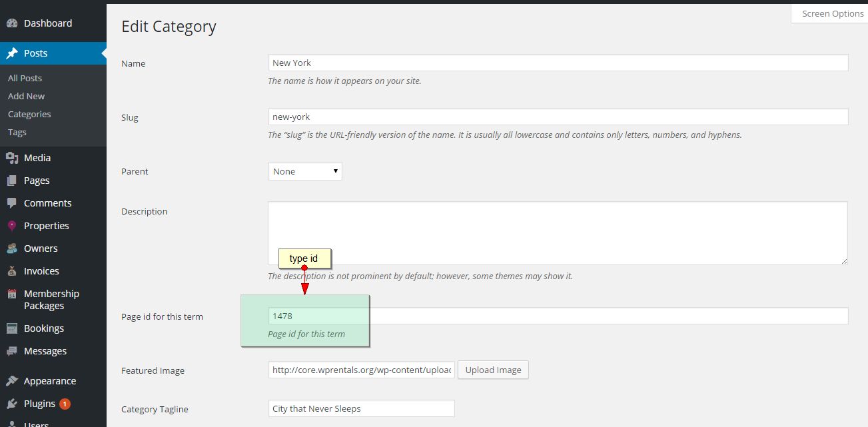Click the Plugins update count badge
Screen dimensions: 868x427
point(65,404)
